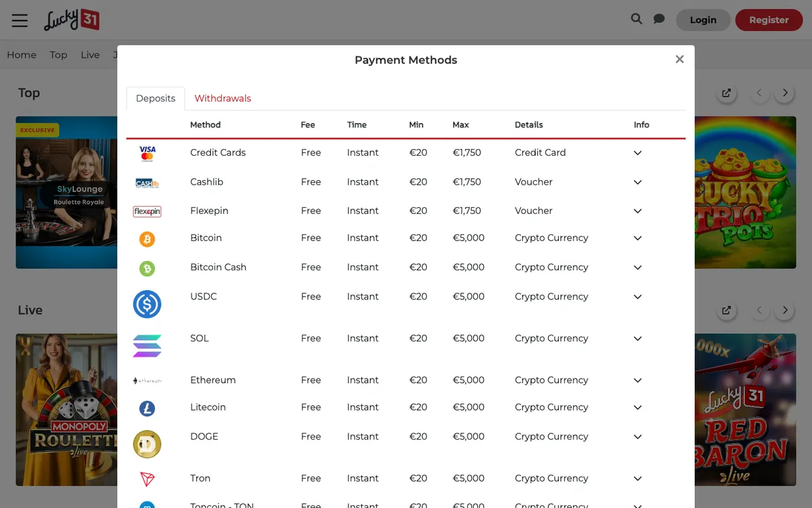Expand Litecoin info chevron

(x=637, y=408)
